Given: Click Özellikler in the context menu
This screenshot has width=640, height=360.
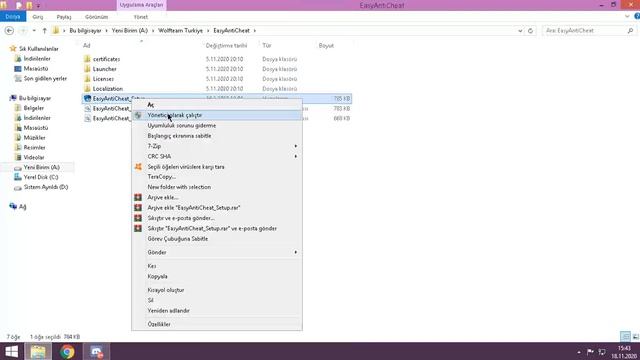Looking at the screenshot, I should point(217,324).
